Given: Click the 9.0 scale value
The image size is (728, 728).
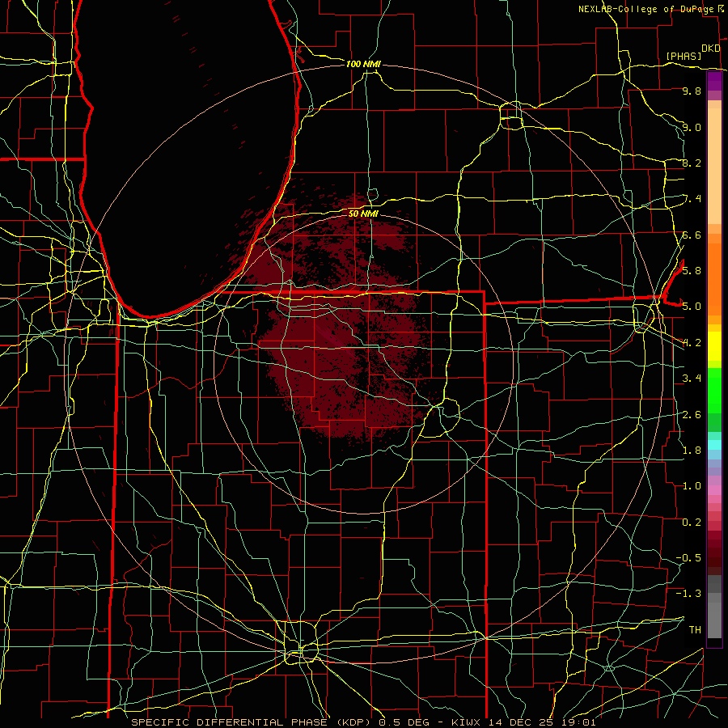Looking at the screenshot, I should [692, 127].
